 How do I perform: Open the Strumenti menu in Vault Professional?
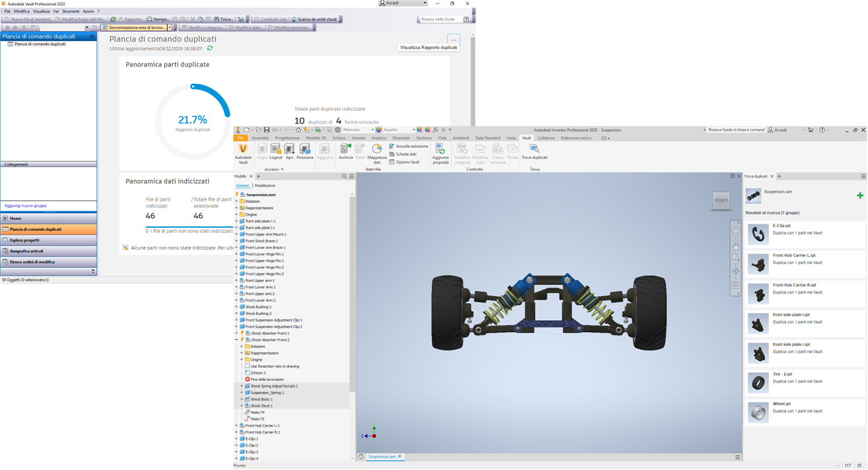tap(71, 11)
